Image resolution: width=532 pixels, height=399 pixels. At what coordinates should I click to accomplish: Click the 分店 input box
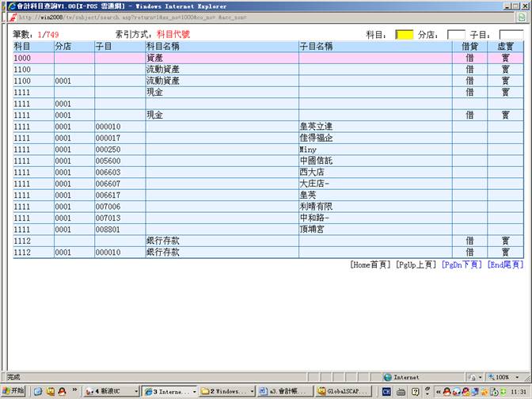(x=456, y=35)
